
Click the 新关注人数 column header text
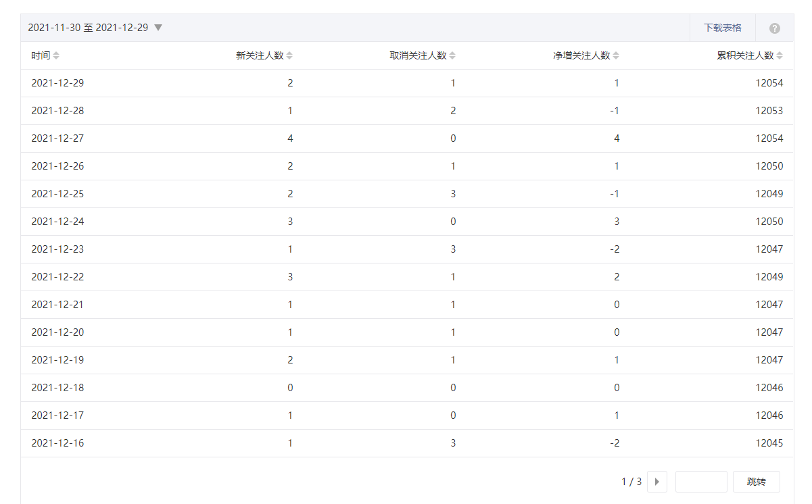(x=260, y=56)
